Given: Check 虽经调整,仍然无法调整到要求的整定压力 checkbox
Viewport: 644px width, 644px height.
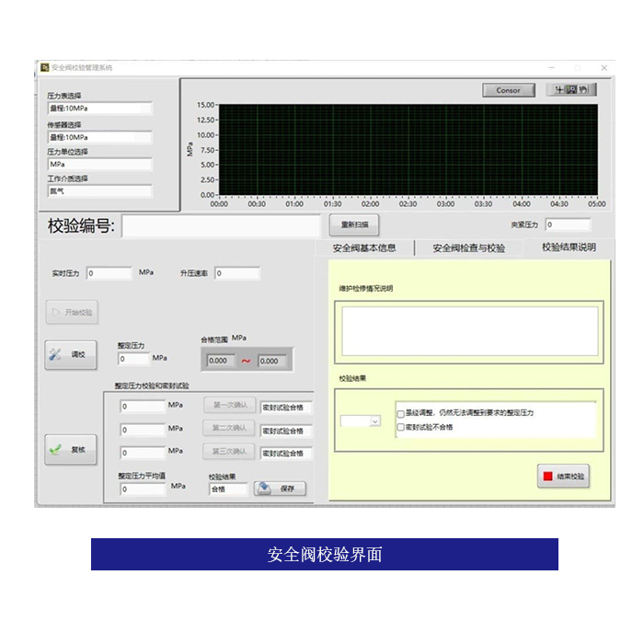Looking at the screenshot, I should coord(400,413).
